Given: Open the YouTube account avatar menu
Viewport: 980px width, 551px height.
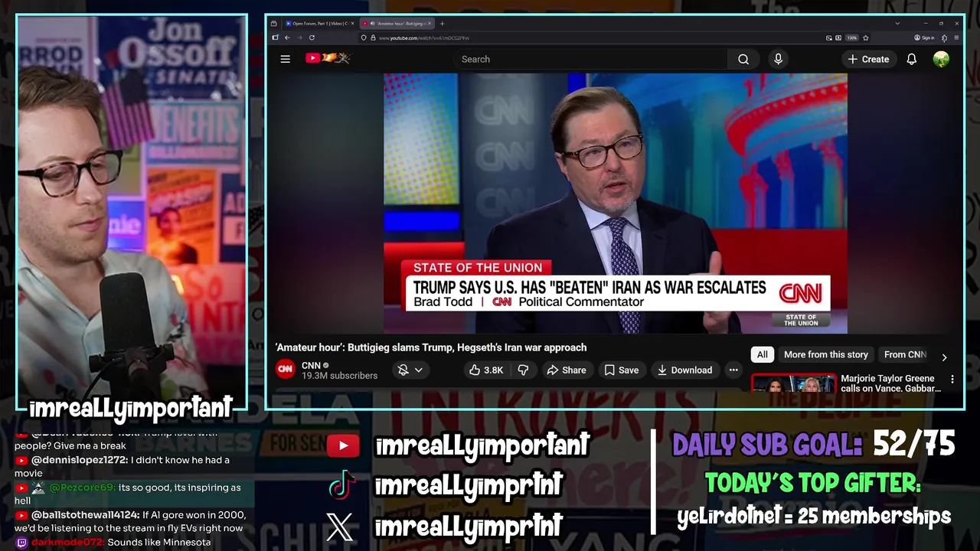Looking at the screenshot, I should pos(941,59).
